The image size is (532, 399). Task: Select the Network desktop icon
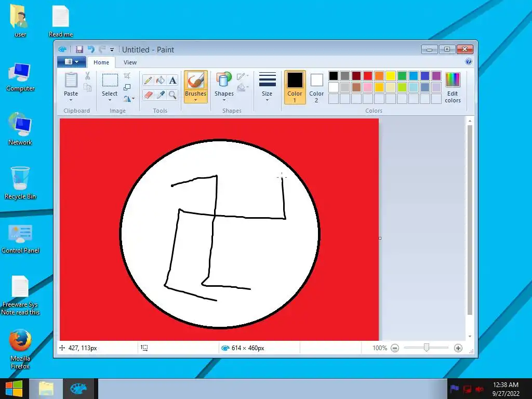coord(20,129)
